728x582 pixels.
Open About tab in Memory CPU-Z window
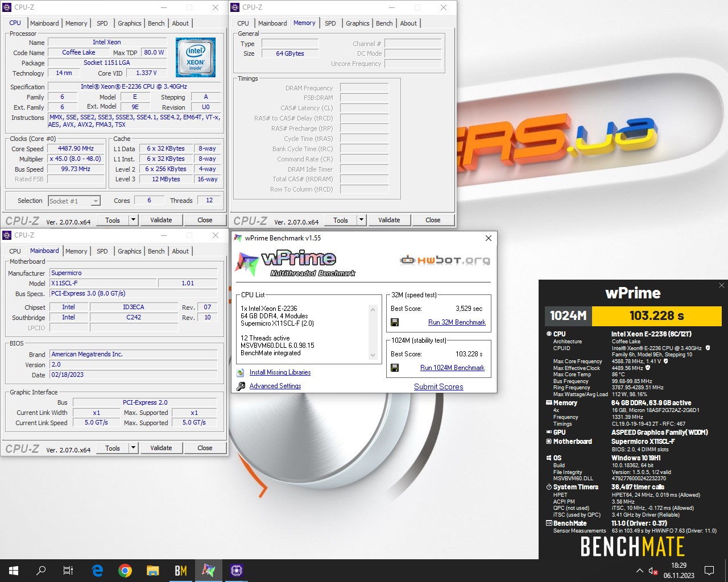[x=408, y=23]
